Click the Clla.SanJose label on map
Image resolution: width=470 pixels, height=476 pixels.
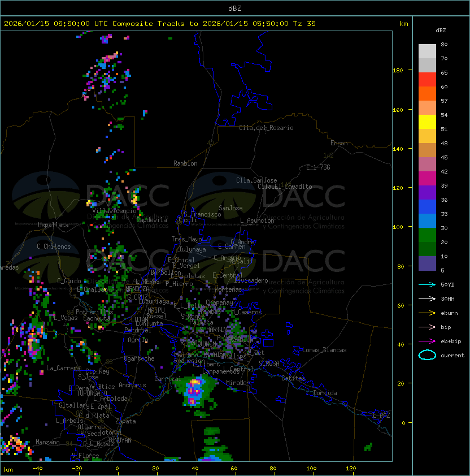(256, 180)
